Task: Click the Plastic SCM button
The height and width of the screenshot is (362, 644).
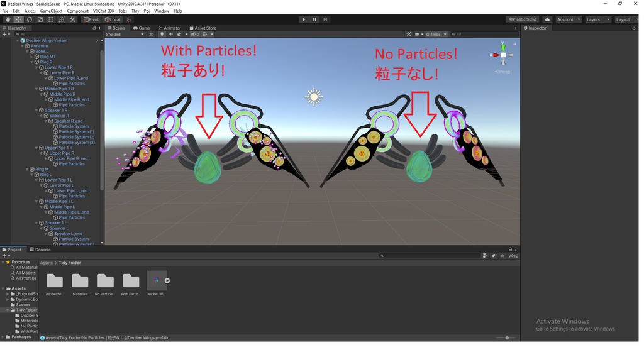Action: click(x=523, y=19)
